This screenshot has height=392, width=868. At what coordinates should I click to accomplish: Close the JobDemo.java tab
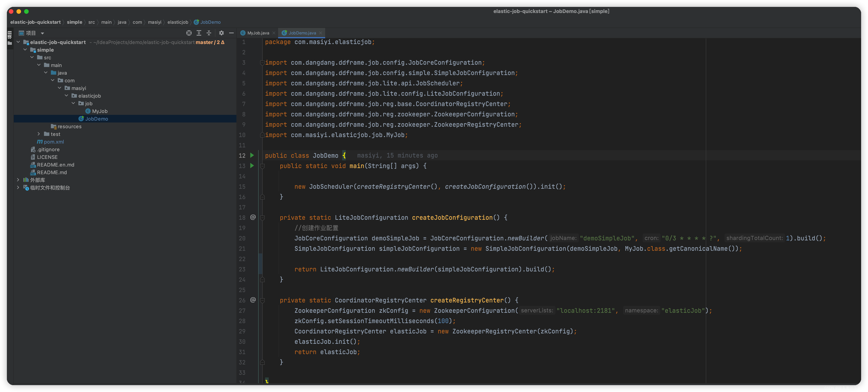click(x=321, y=33)
